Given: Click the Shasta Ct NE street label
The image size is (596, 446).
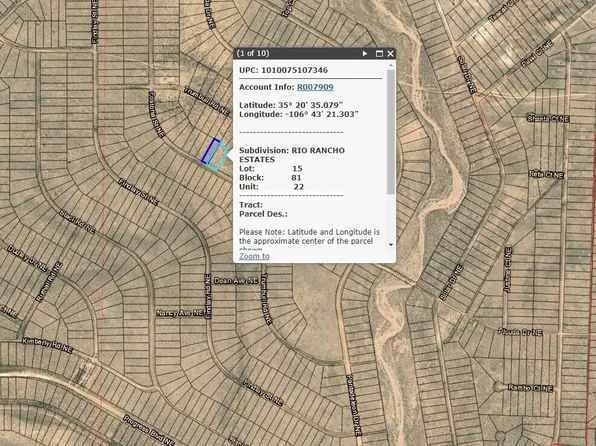Looking at the screenshot, I should 548,119.
